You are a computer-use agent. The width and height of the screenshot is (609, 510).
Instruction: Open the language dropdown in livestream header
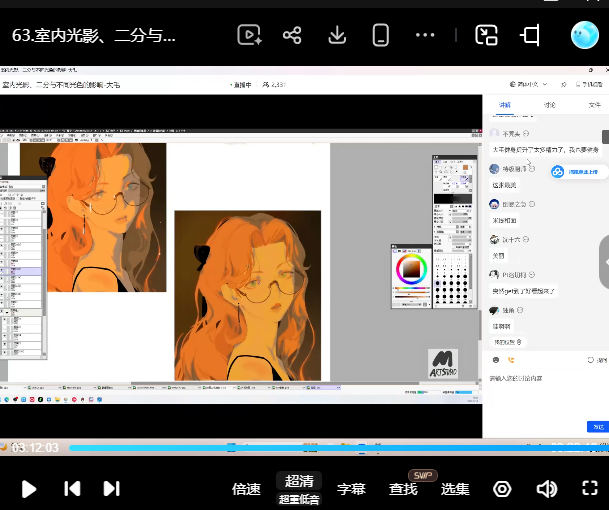(x=529, y=84)
